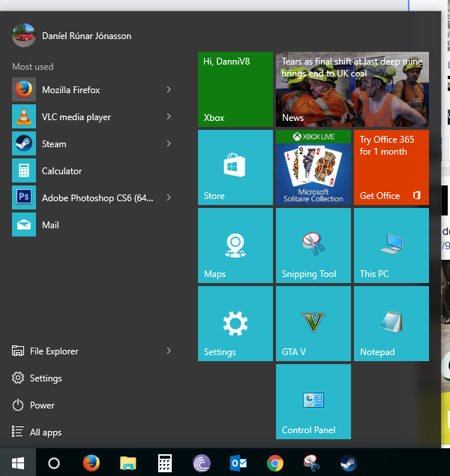Open the Notepad tile

391,324
